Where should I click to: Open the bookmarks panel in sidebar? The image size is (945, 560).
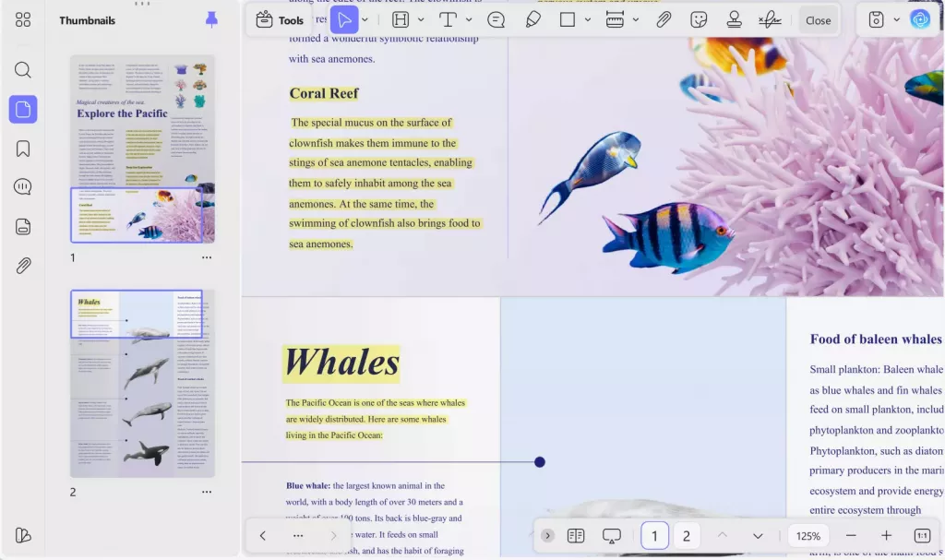[23, 149]
